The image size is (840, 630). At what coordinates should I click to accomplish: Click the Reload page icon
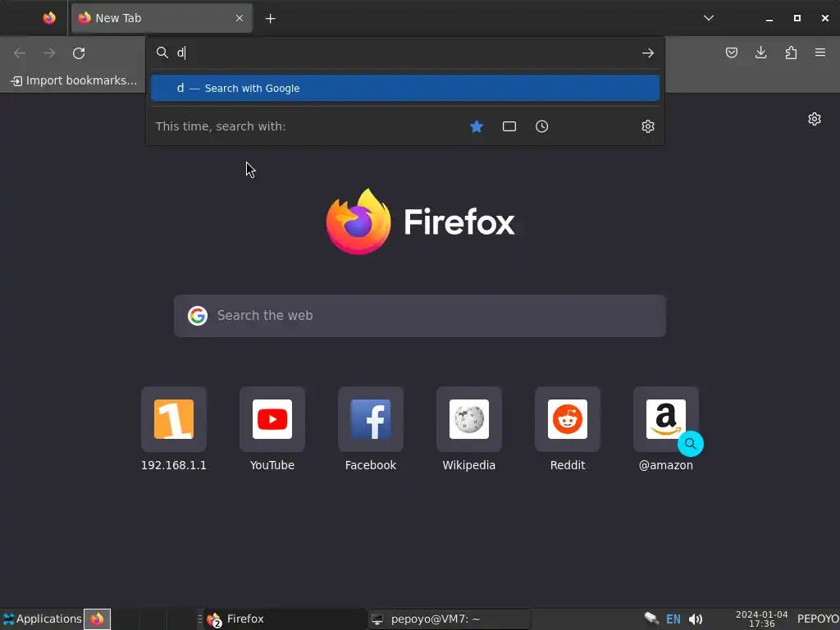point(79,53)
